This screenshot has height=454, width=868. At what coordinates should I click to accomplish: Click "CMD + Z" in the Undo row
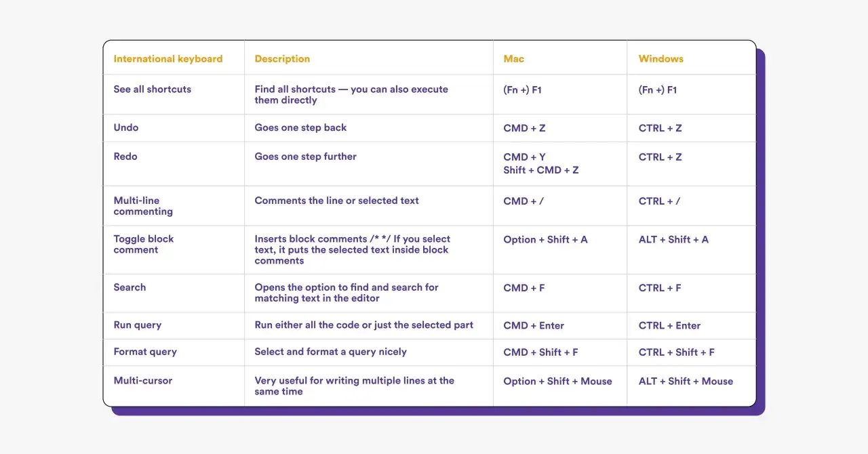click(524, 128)
